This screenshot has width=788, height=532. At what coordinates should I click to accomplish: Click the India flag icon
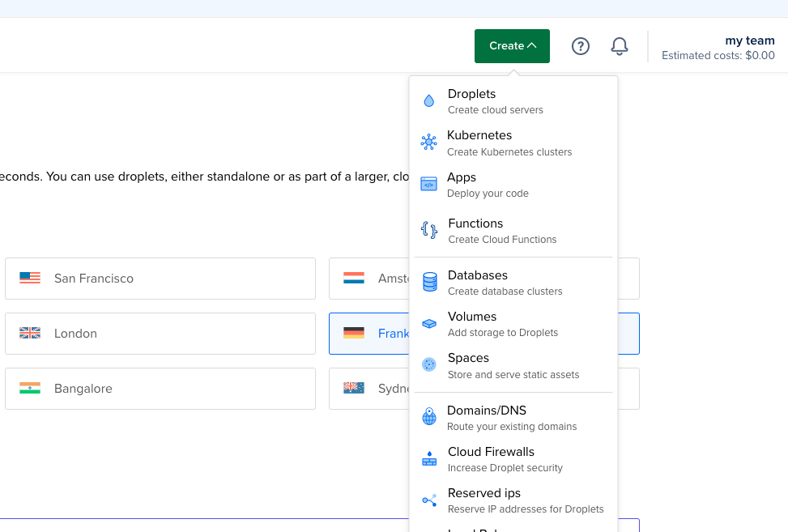(30, 389)
